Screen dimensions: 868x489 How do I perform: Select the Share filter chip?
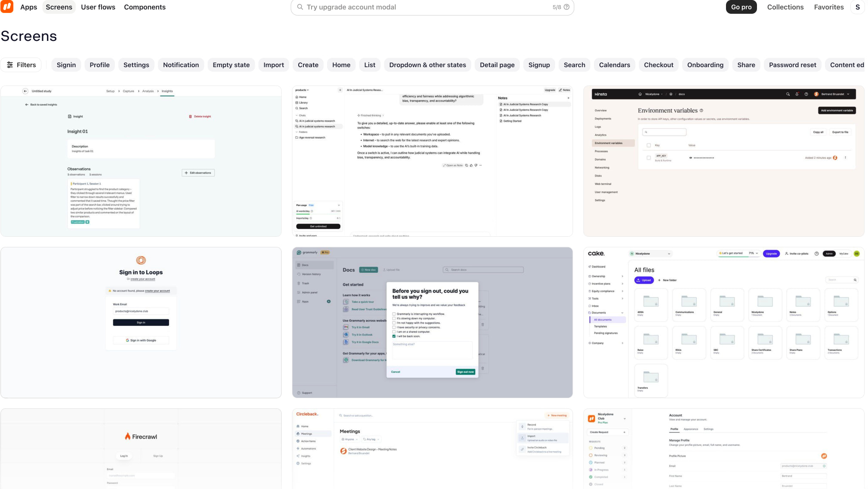tap(746, 65)
